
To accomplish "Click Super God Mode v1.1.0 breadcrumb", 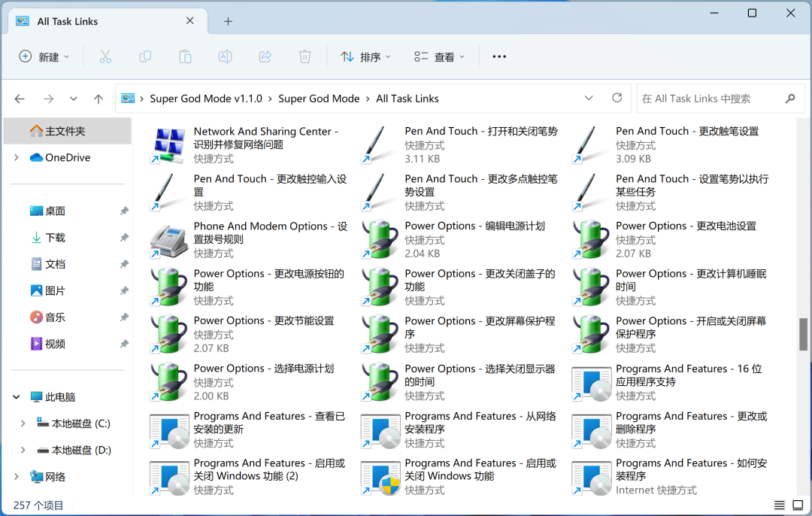I will pyautogui.click(x=206, y=99).
